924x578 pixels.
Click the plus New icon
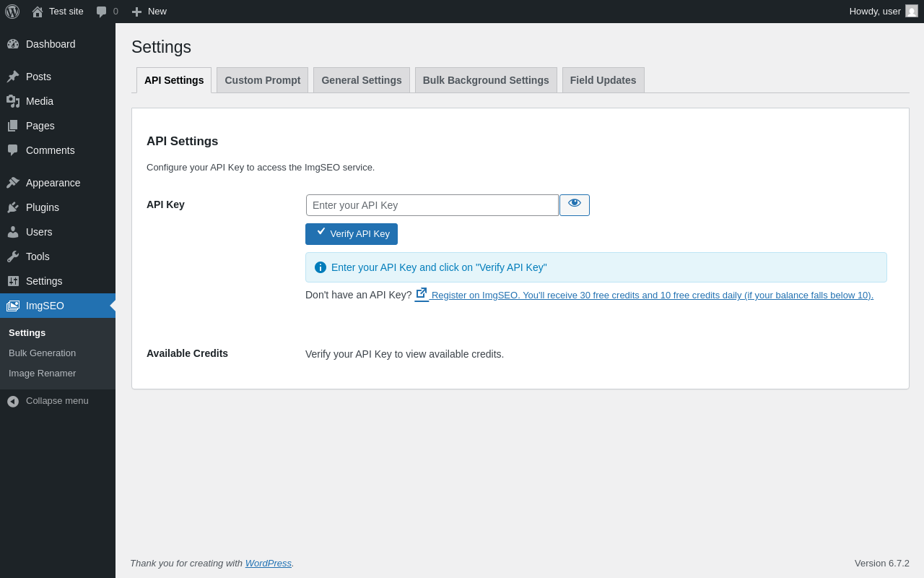click(136, 12)
